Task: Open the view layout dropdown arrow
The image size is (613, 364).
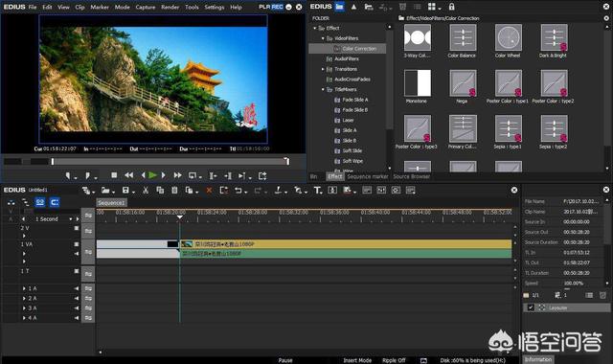Action: click(441, 9)
